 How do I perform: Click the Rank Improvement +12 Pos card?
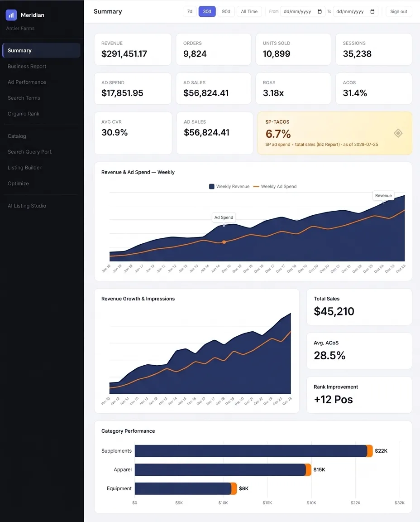point(359,395)
